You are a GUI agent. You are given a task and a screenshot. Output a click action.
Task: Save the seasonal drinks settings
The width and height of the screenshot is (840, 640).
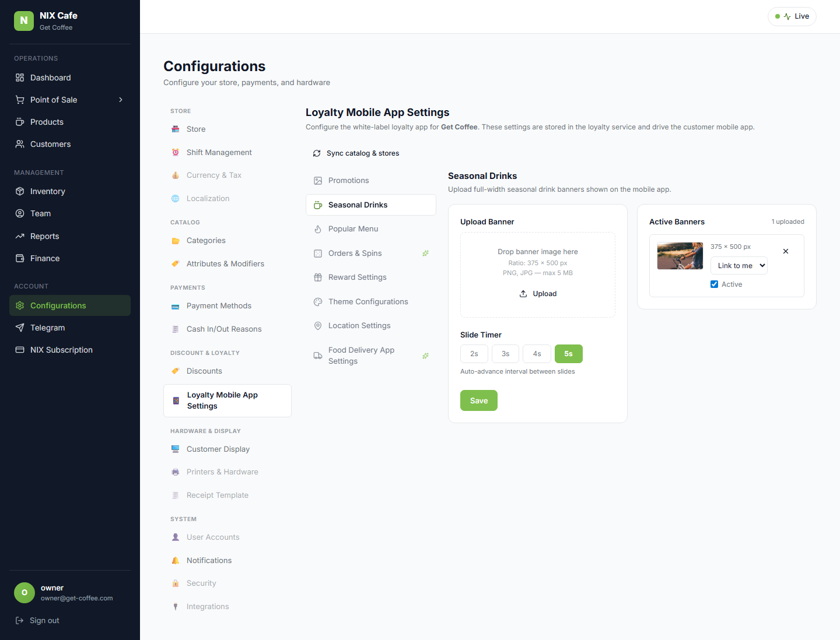click(x=479, y=400)
